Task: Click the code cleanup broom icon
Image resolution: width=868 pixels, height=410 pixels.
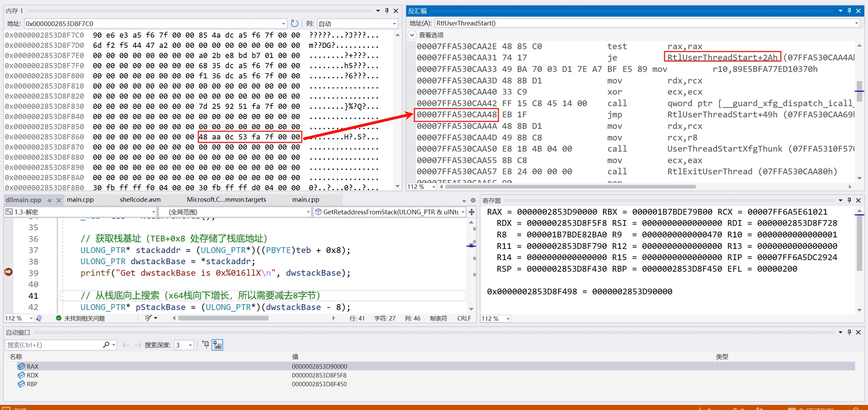Action: tap(148, 318)
